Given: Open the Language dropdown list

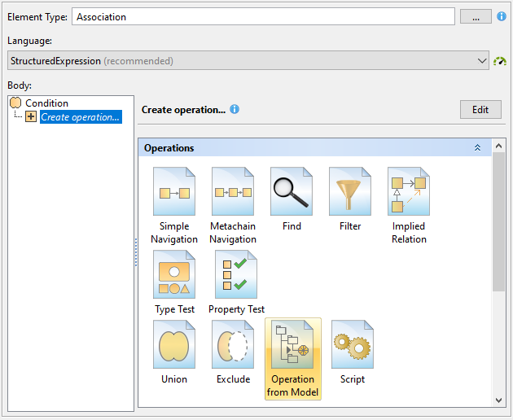Looking at the screenshot, I should 480,61.
